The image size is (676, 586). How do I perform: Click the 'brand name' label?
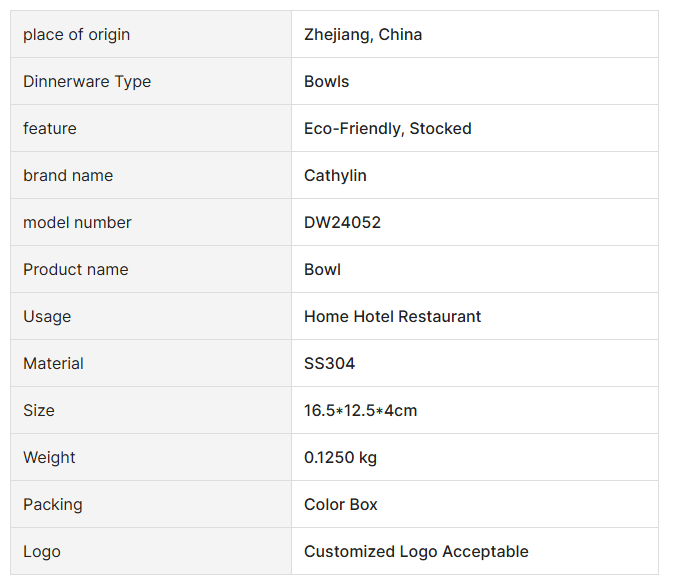[x=68, y=176]
